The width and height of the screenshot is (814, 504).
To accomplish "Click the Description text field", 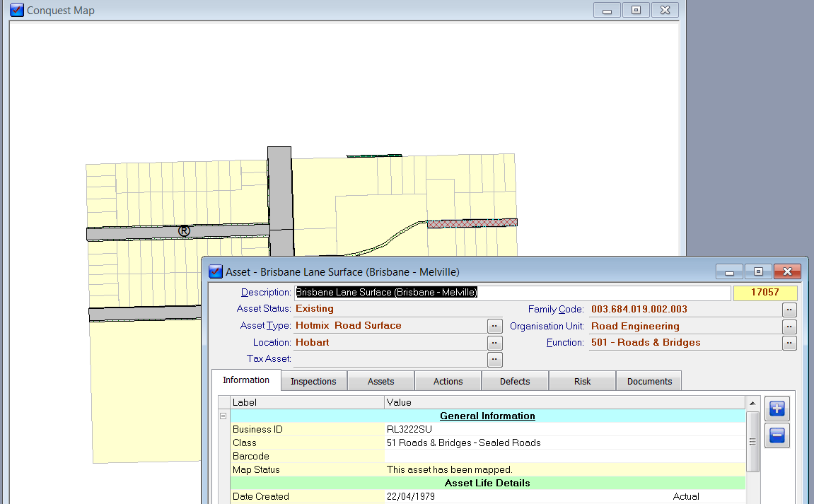I will (513, 293).
